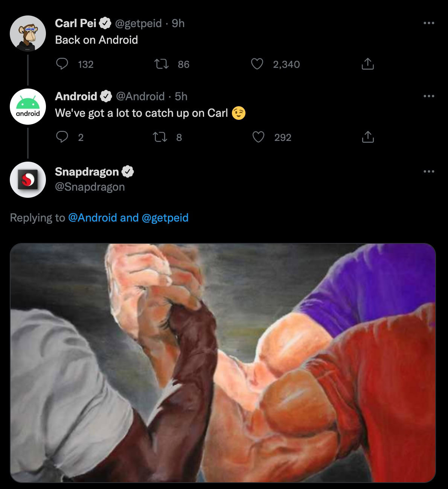Open more options for Carl Pei's tweet
This screenshot has width=448, height=489.
[428, 23]
